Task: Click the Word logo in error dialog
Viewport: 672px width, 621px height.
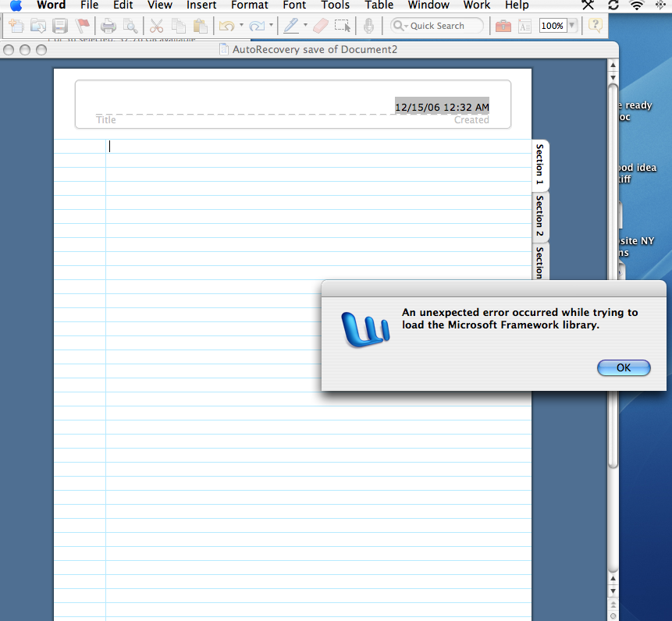Action: click(365, 329)
